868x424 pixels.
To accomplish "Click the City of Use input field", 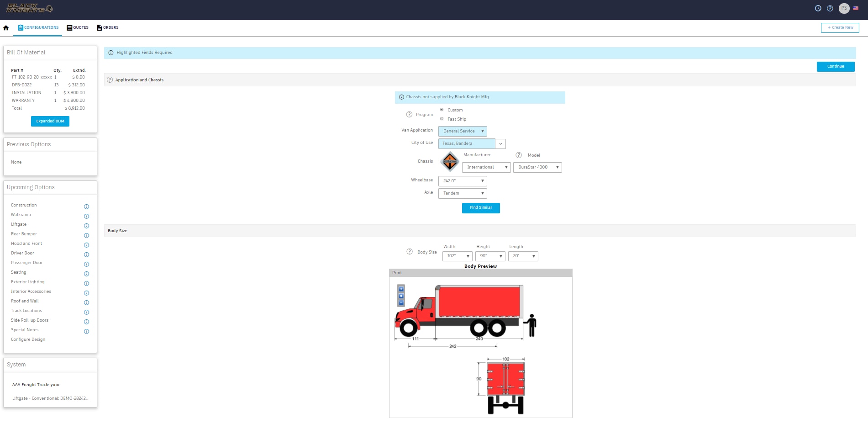I will pos(466,143).
